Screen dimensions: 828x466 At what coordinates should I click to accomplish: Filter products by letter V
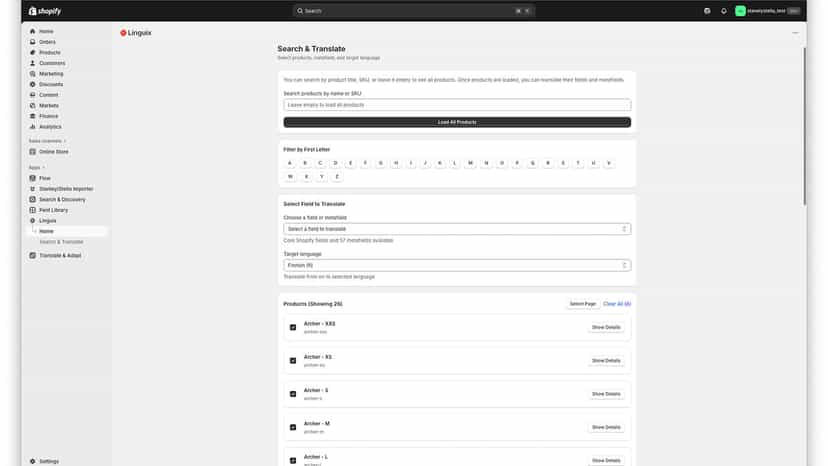[609, 163]
